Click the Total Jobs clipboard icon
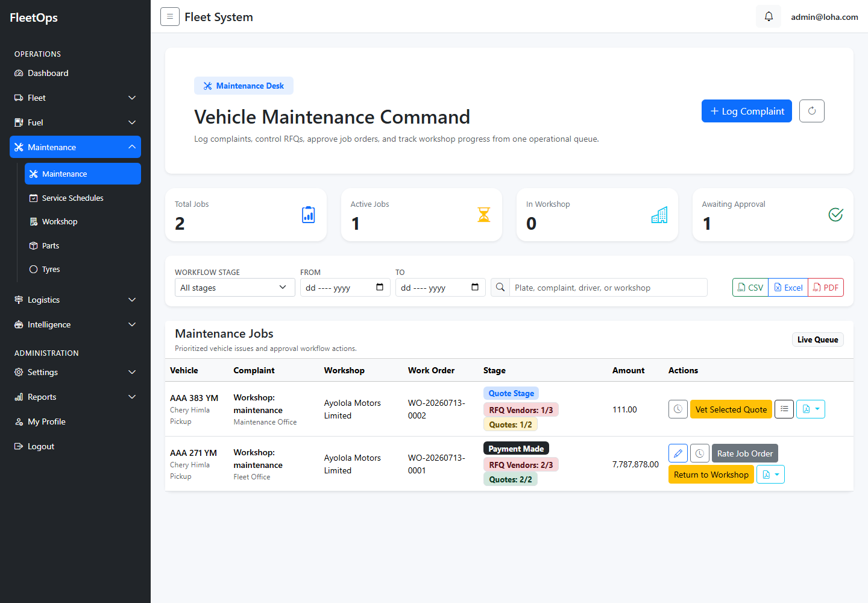Screen dimensions: 868x603 point(308,215)
